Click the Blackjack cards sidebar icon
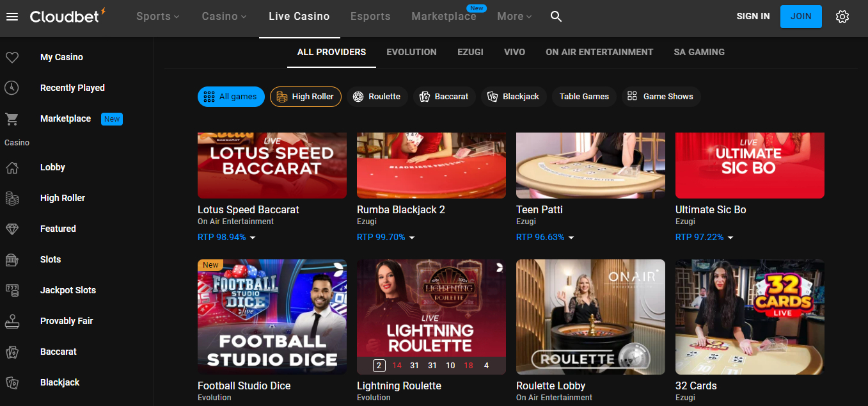 point(12,382)
